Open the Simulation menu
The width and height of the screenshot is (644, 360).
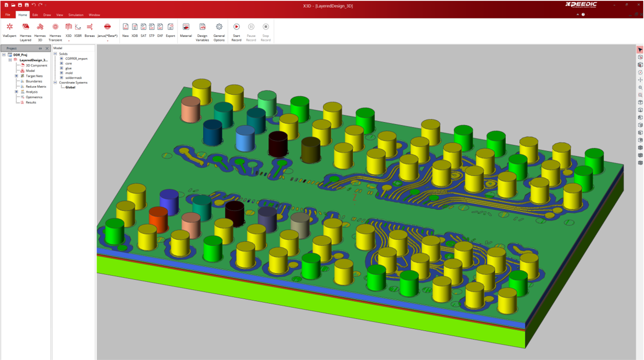[x=76, y=15]
